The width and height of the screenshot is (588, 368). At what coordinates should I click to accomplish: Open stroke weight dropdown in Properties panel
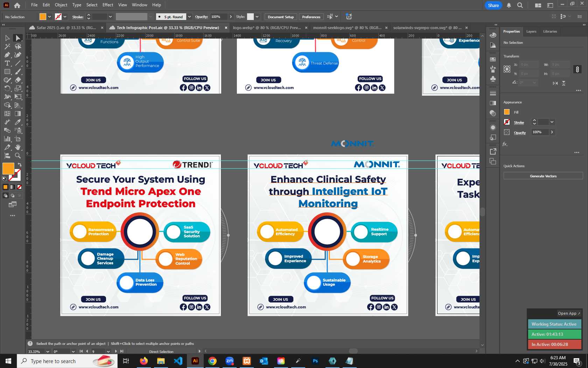[x=552, y=122]
